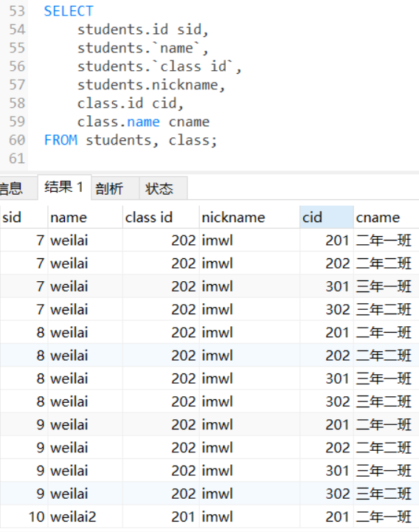Select cid 302 in the sid 9 rows
The width and height of the screenshot is (419, 532).
[x=326, y=494]
